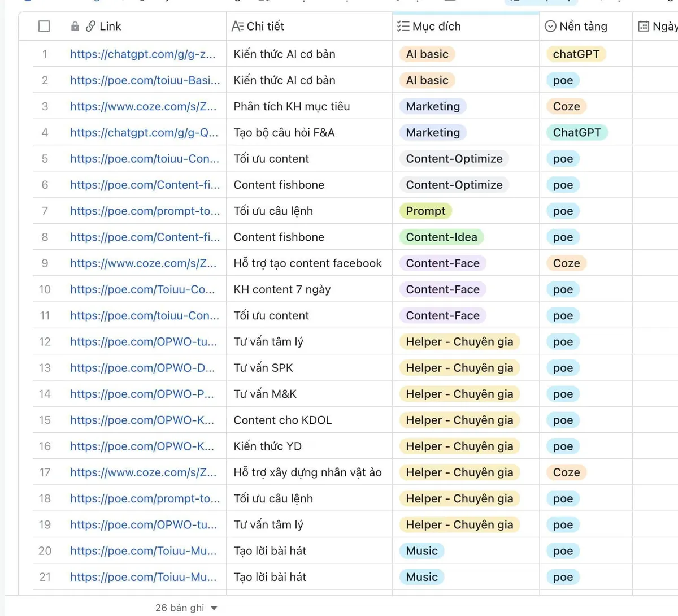The width and height of the screenshot is (678, 616).
Task: Click the green Prompt tag in row 7
Action: pyautogui.click(x=425, y=211)
